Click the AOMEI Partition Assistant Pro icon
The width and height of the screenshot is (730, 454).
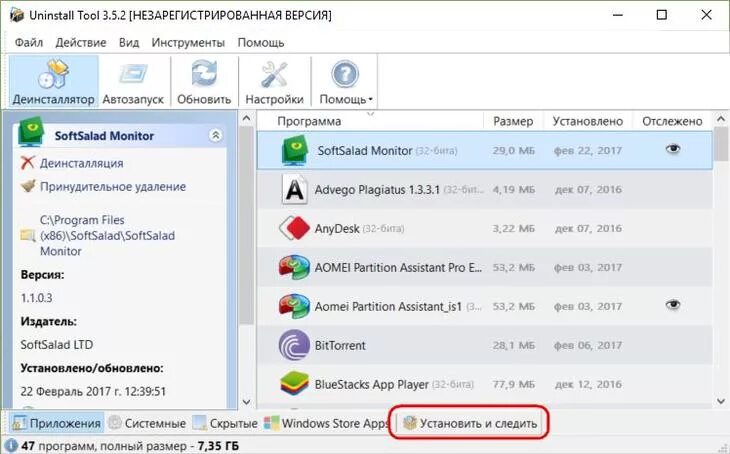295,267
